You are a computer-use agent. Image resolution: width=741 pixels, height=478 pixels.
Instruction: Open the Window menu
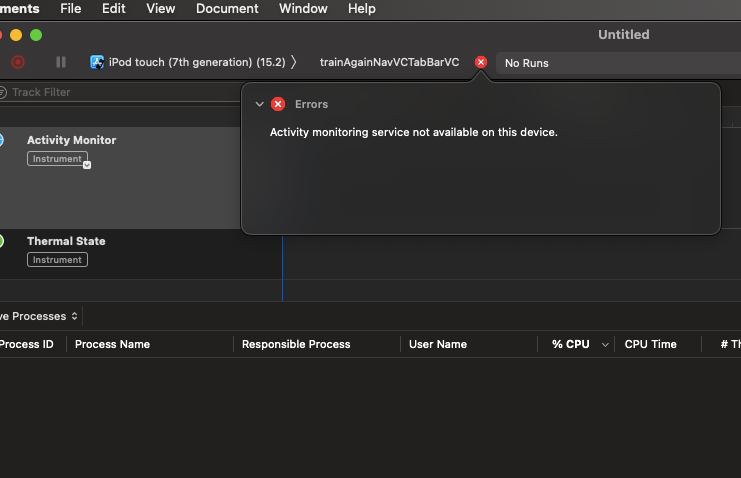tap(303, 9)
